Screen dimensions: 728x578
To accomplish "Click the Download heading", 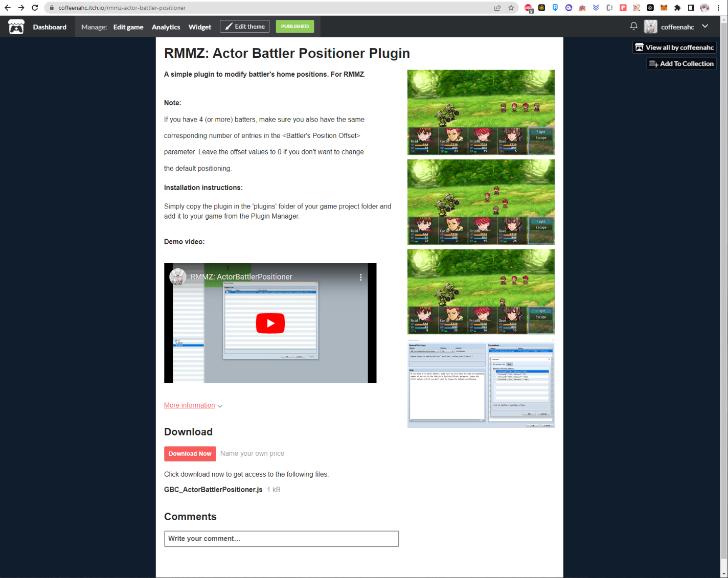I will 188,432.
